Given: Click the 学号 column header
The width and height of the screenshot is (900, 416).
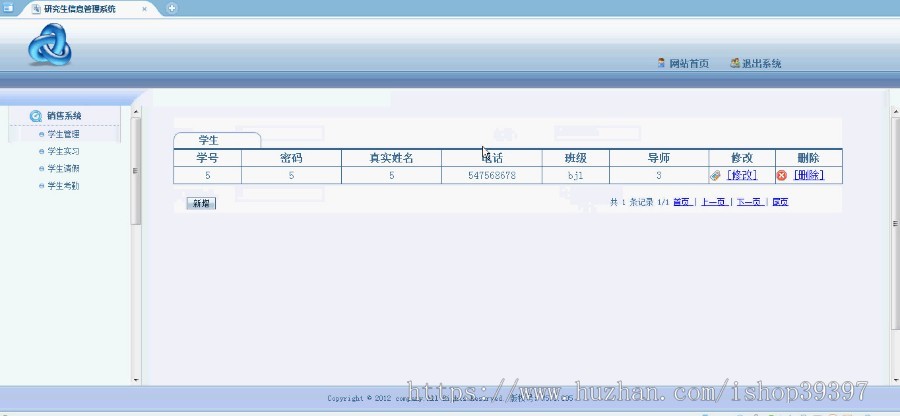Looking at the screenshot, I should 207,158.
